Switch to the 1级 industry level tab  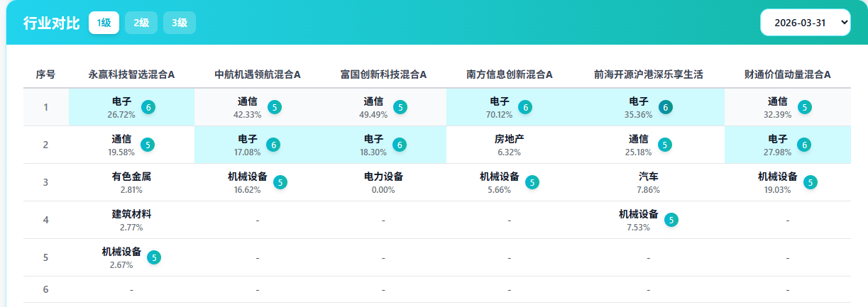tap(104, 23)
